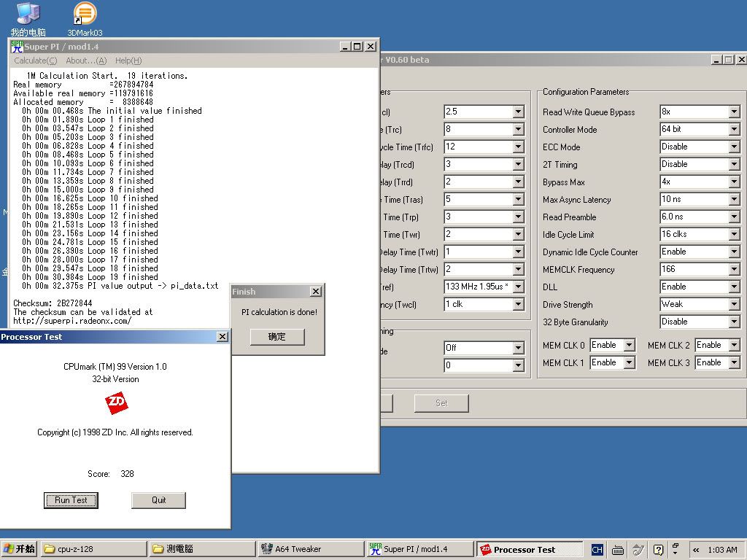
Task: Open the Calculate menu in Super PI
Action: pos(35,61)
